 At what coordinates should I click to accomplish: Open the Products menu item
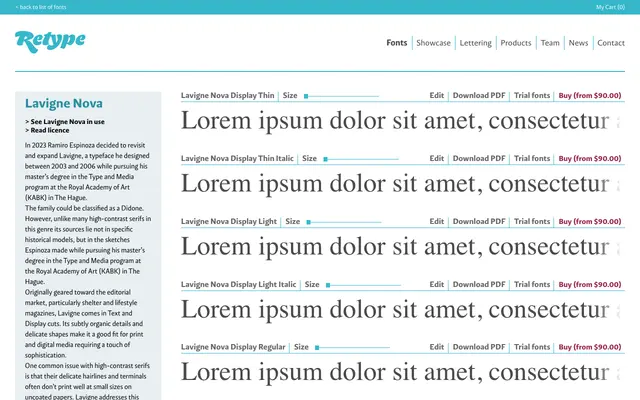tap(516, 43)
